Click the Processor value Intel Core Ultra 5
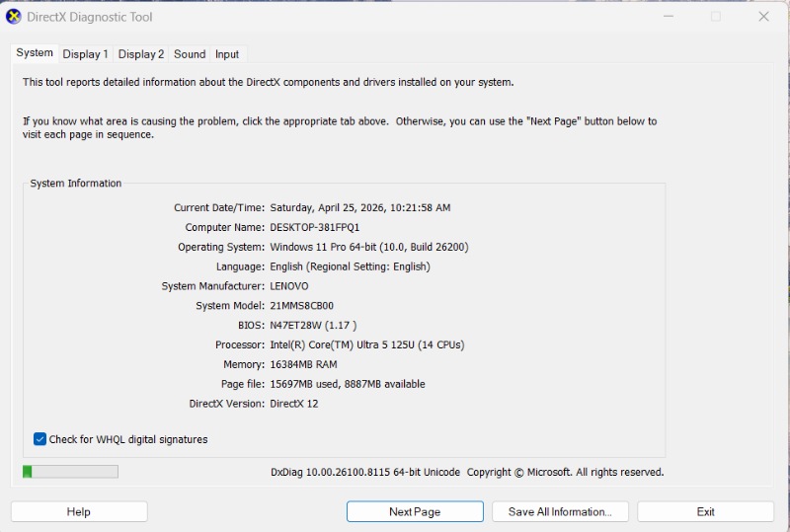This screenshot has width=790, height=532. coord(366,344)
